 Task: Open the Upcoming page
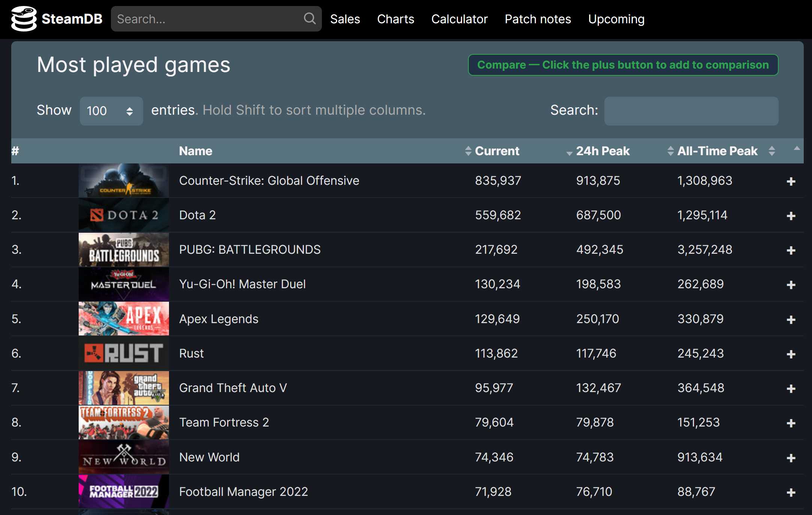(616, 19)
